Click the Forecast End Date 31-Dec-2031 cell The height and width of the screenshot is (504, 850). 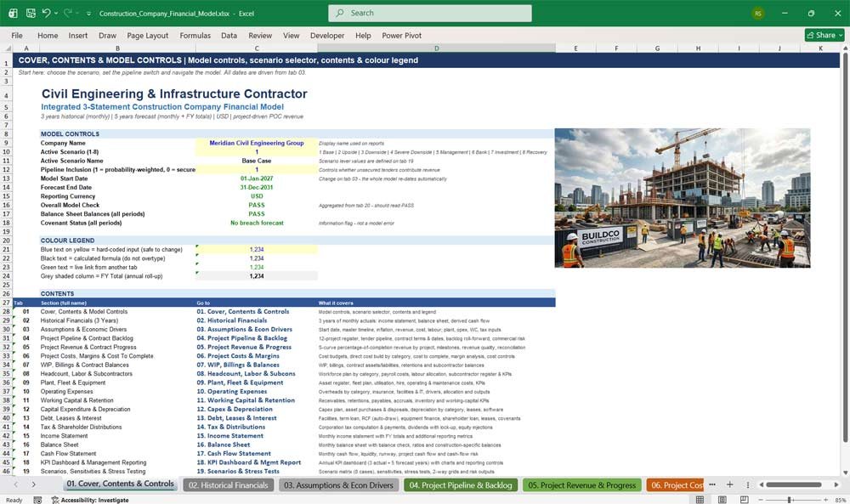[257, 188]
